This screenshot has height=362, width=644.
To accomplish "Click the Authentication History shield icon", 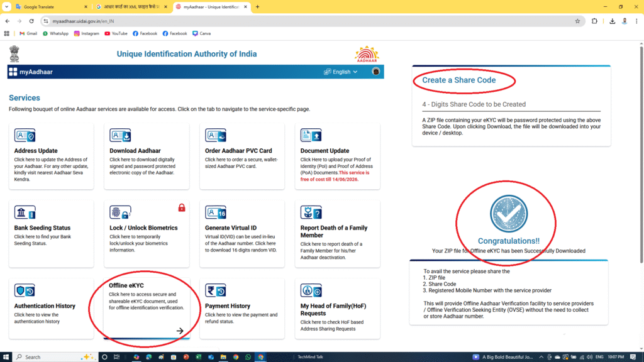I will click(25, 290).
